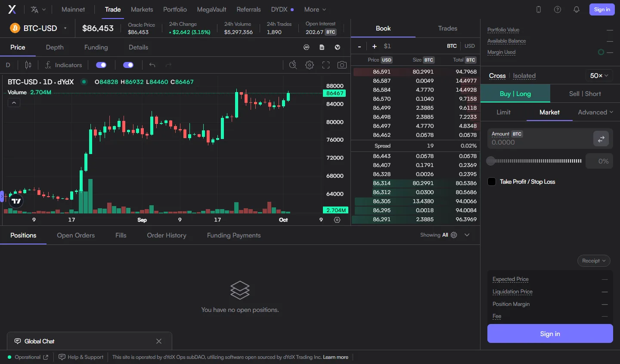Screen dimensions: 620x364
Task: Enable Take Profit / Stop Loss checkbox
Action: (492, 182)
